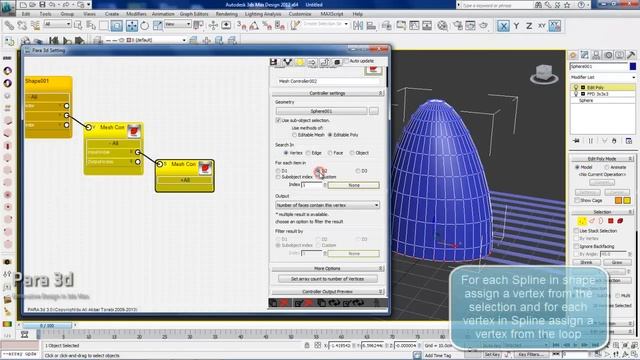
Task: Click the Shrink selection button
Action: [x=587, y=262]
